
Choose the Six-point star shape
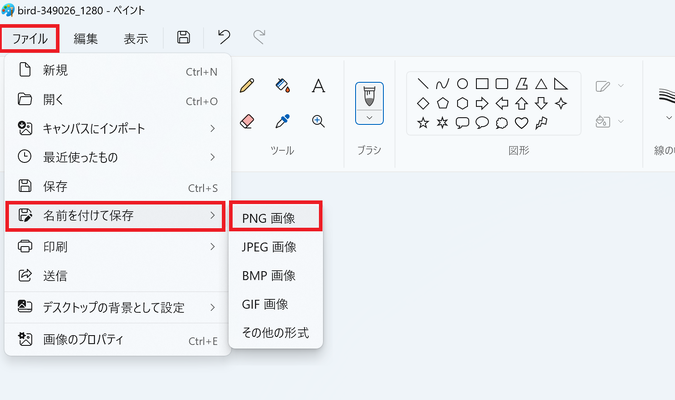point(443,123)
